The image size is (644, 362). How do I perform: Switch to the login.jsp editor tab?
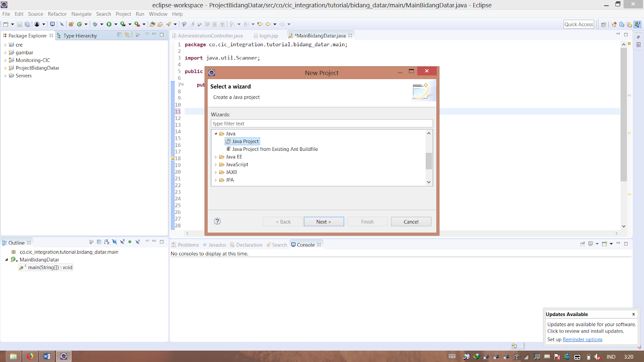(x=268, y=35)
